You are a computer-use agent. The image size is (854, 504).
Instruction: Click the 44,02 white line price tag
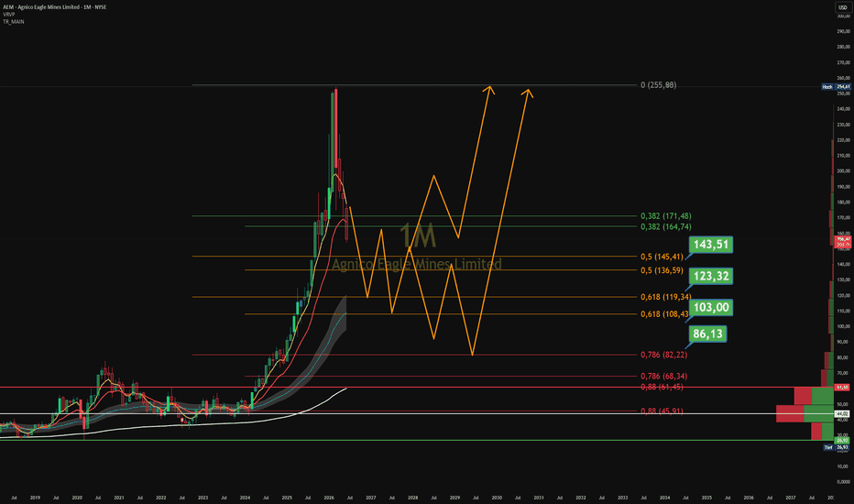tap(842, 414)
